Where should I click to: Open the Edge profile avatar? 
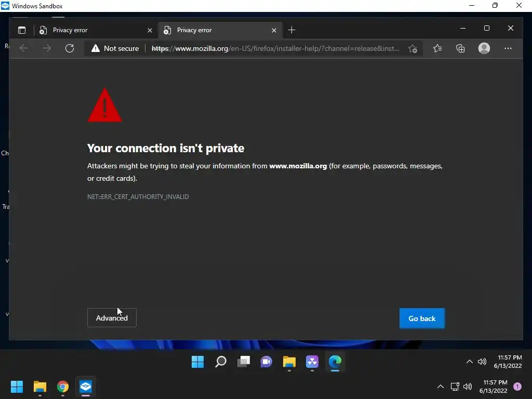(484, 48)
